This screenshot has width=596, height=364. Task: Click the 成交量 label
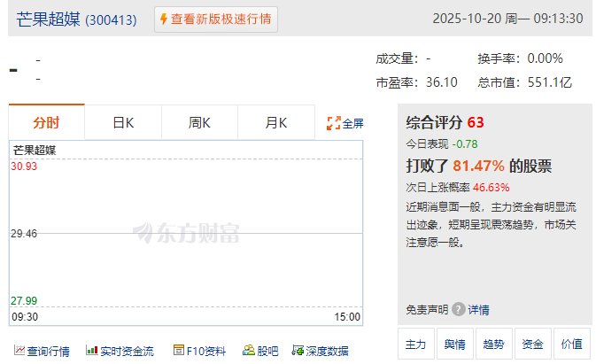point(397,58)
